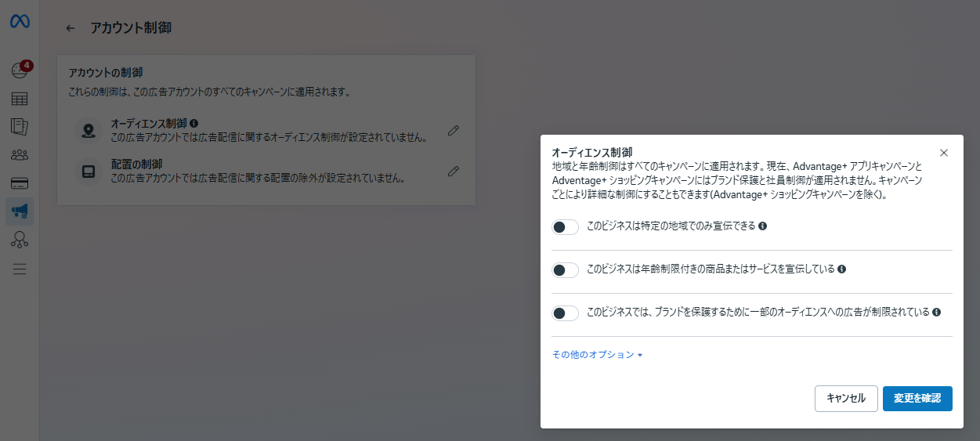This screenshot has width=980, height=441.
Task: Open the audiences people icon
Action: coord(20,155)
